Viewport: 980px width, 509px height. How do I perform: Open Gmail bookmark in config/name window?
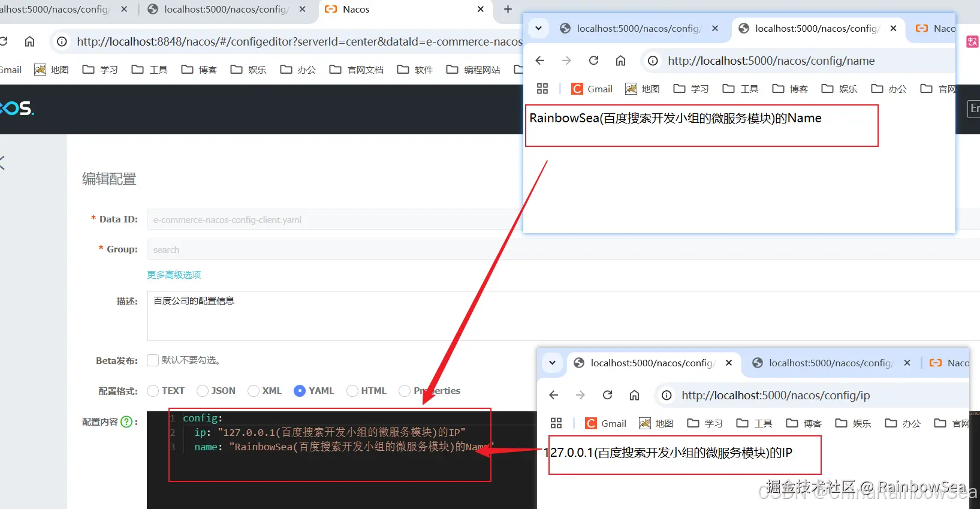(592, 89)
